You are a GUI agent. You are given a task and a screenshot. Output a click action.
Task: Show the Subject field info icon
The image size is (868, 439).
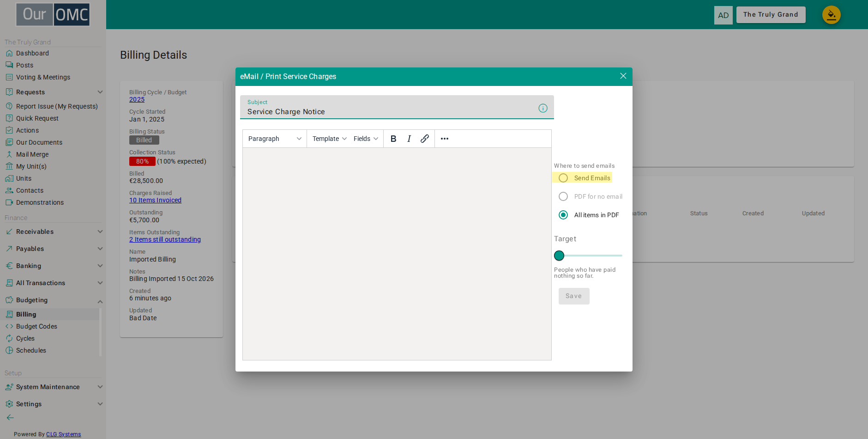click(543, 108)
